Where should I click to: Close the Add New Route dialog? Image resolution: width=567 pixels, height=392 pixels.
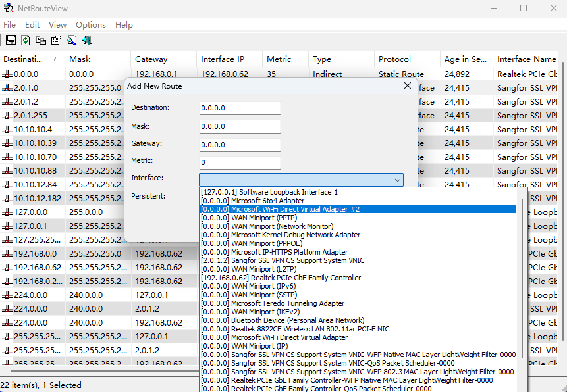[x=407, y=86]
